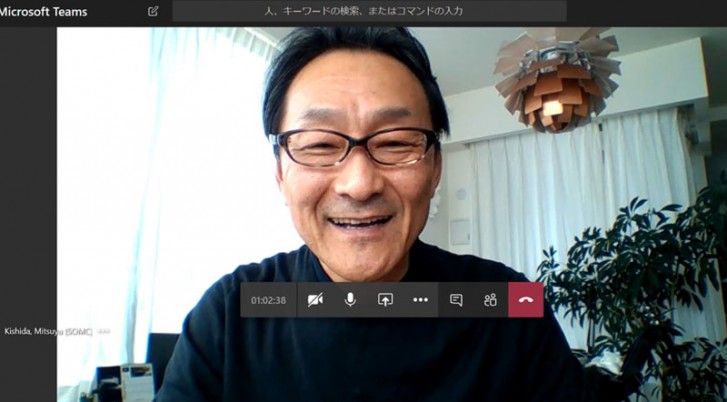Viewport: 727px width, 402px height.
Task: Open the ellipsis beside Kishida's name
Action: (103, 332)
